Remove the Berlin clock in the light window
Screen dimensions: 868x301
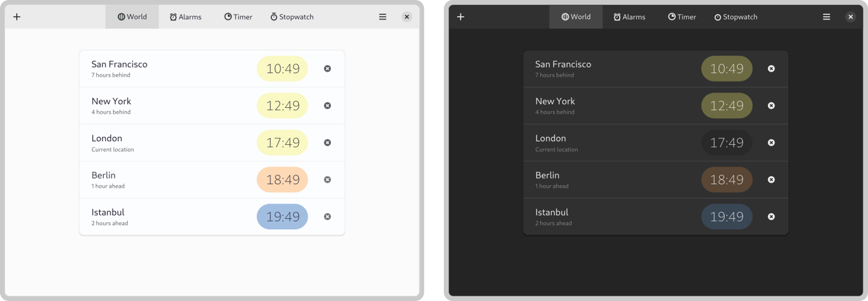coord(327,180)
